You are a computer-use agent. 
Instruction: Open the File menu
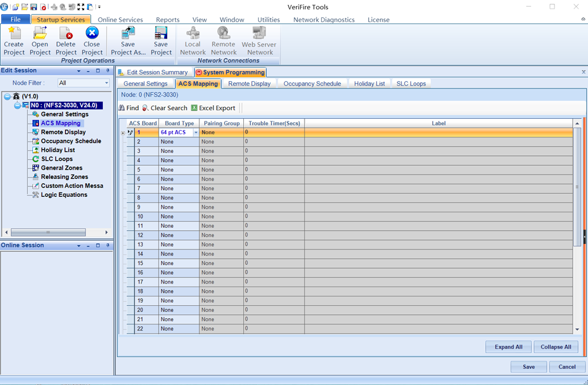pyautogui.click(x=15, y=19)
